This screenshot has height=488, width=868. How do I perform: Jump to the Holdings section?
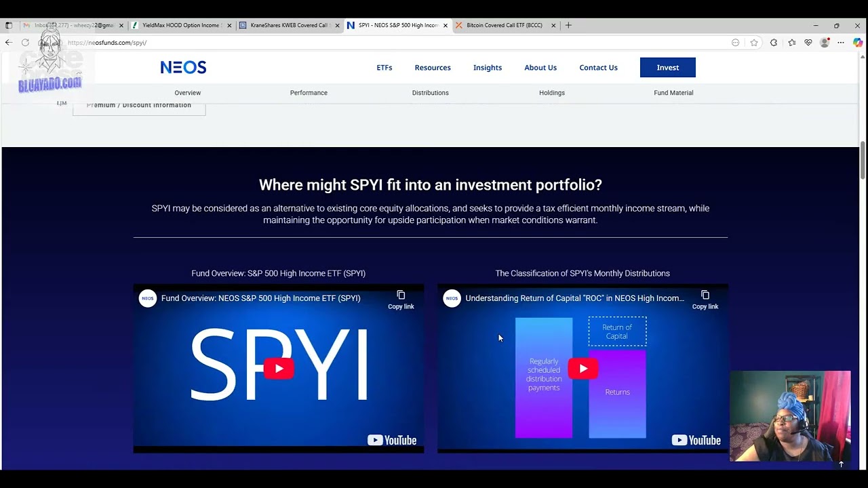(x=552, y=93)
